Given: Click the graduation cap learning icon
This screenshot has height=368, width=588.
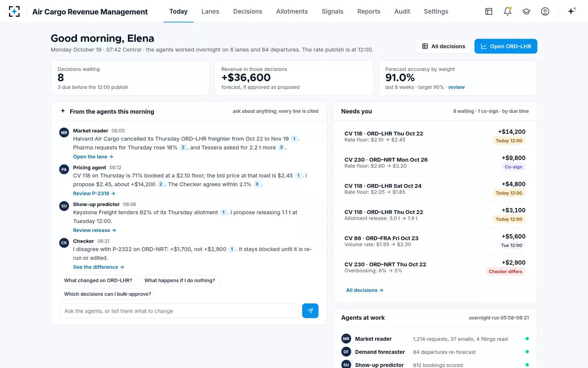Looking at the screenshot, I should [526, 11].
